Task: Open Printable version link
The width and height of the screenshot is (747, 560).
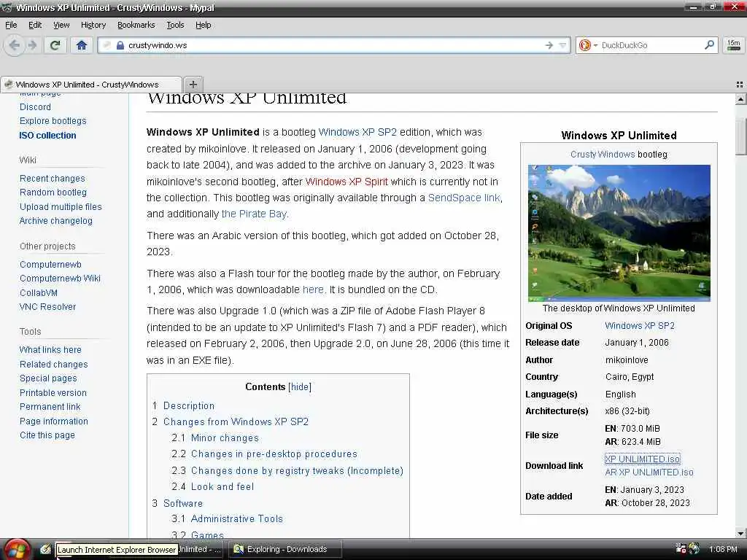Action: coord(53,392)
